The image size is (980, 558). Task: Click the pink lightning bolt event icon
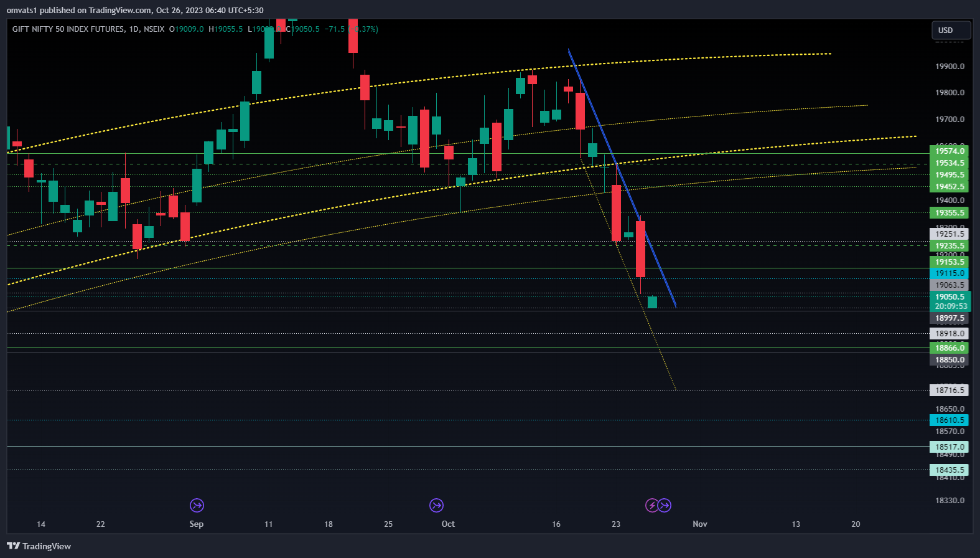[651, 505]
